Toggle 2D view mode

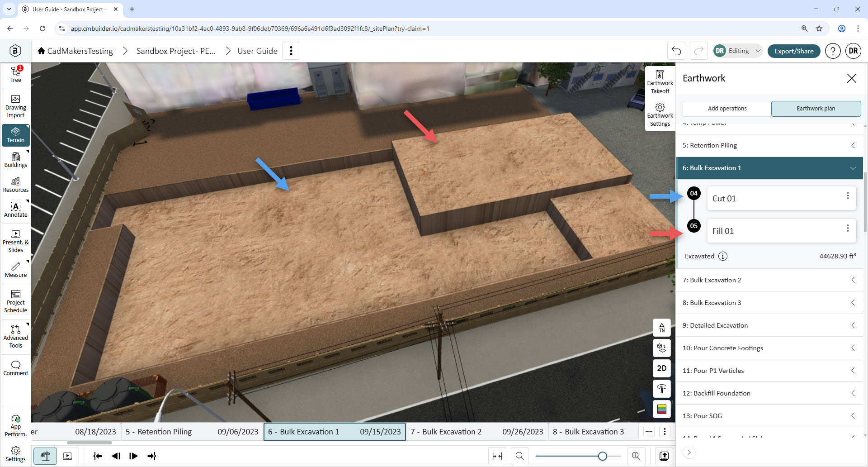[x=662, y=368]
